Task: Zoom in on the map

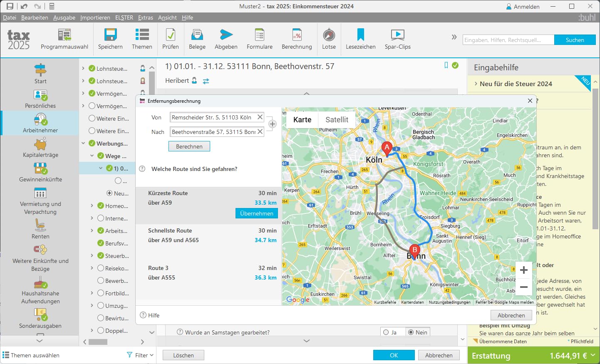Action: (524, 270)
